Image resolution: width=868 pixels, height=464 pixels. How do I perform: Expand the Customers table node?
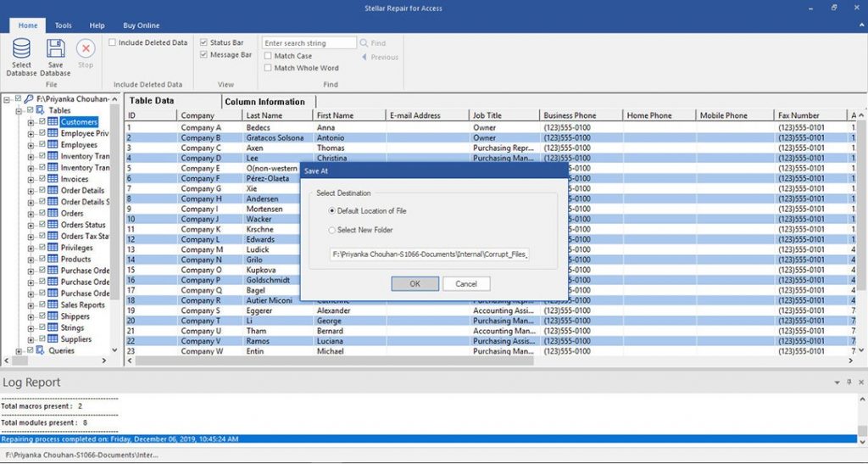click(x=31, y=122)
